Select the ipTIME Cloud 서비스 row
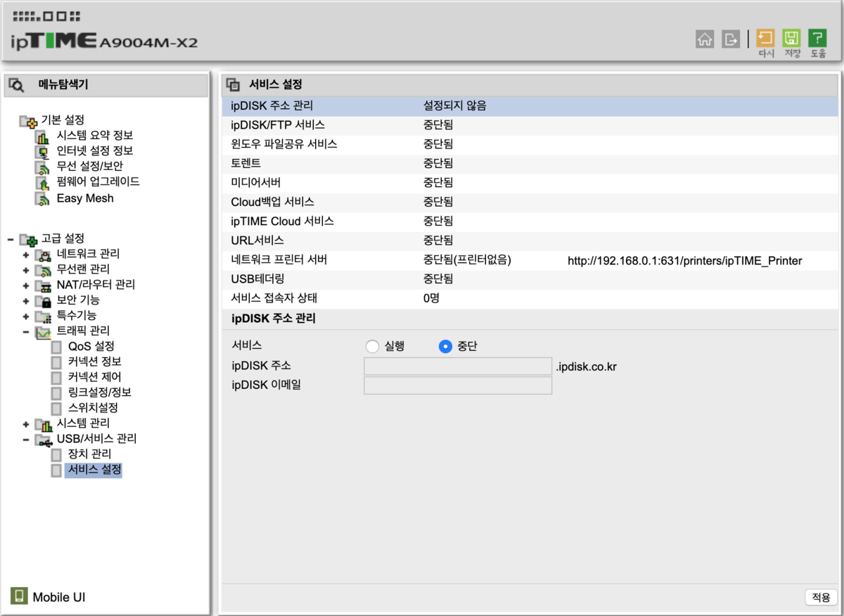Viewport: 844px width, 616px height. tap(530, 222)
